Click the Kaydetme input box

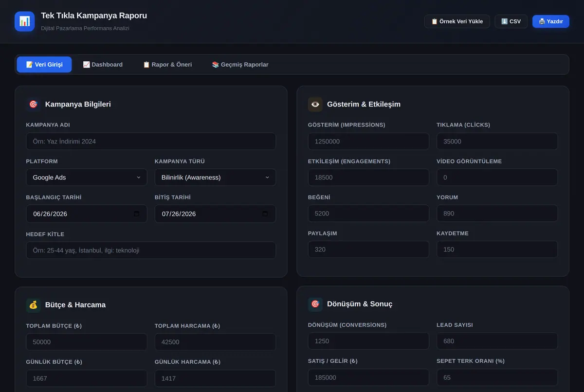[x=497, y=249]
